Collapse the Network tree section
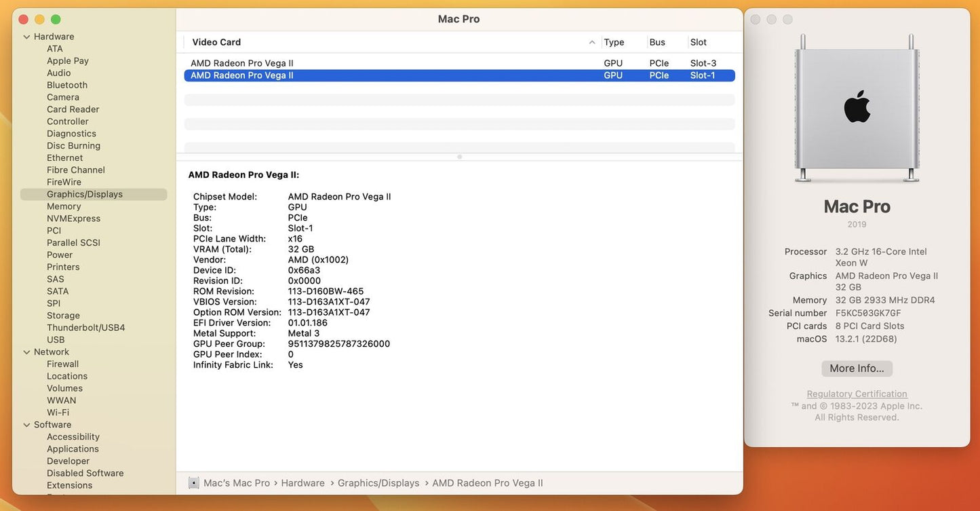980x511 pixels. [x=27, y=352]
